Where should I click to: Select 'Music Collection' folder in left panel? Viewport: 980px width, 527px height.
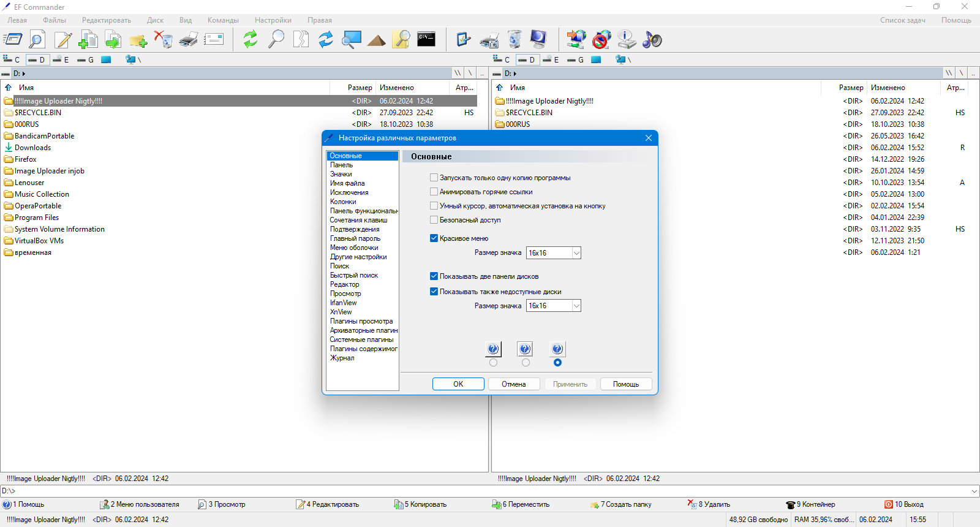(42, 194)
